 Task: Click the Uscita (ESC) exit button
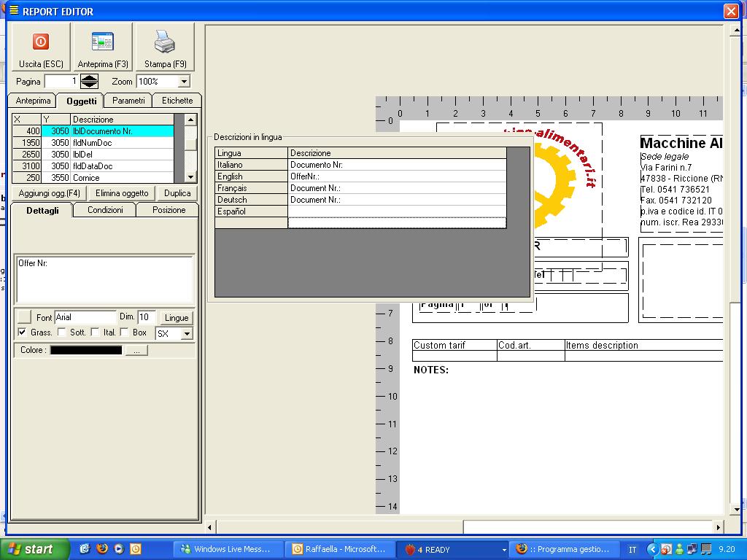click(x=41, y=47)
